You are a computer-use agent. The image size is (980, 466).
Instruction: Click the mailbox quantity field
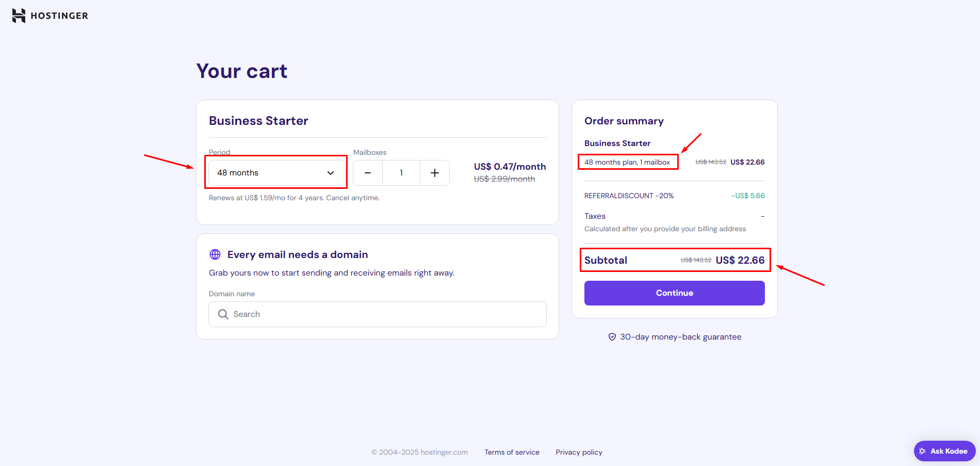coord(401,173)
